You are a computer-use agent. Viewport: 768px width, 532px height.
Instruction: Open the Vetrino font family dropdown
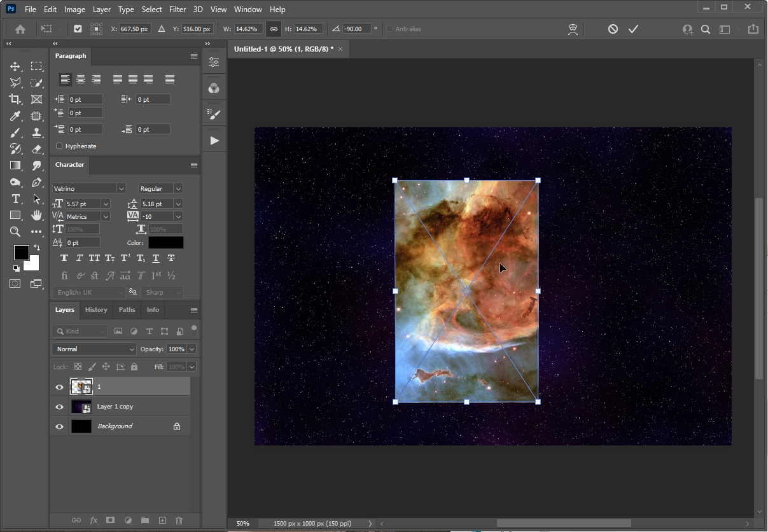(120, 188)
